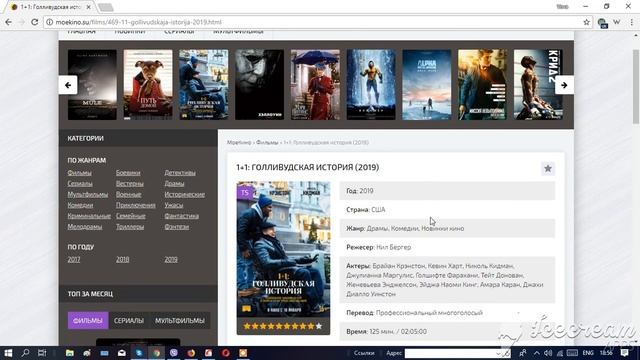Click the main film poster with TS badge
Image resolution: width=640 pixels, height=360 pixels.
(x=283, y=249)
